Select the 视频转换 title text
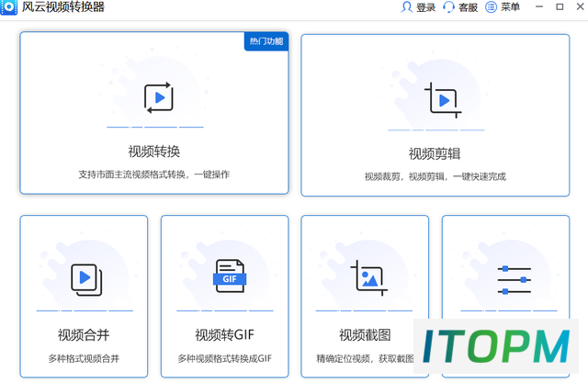 154,152
